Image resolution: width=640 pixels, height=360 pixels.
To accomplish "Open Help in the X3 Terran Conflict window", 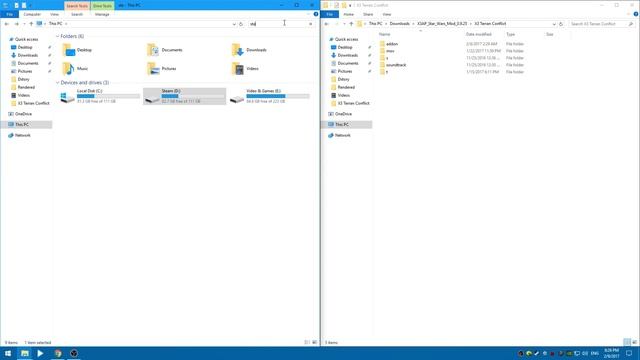I will click(x=636, y=14).
